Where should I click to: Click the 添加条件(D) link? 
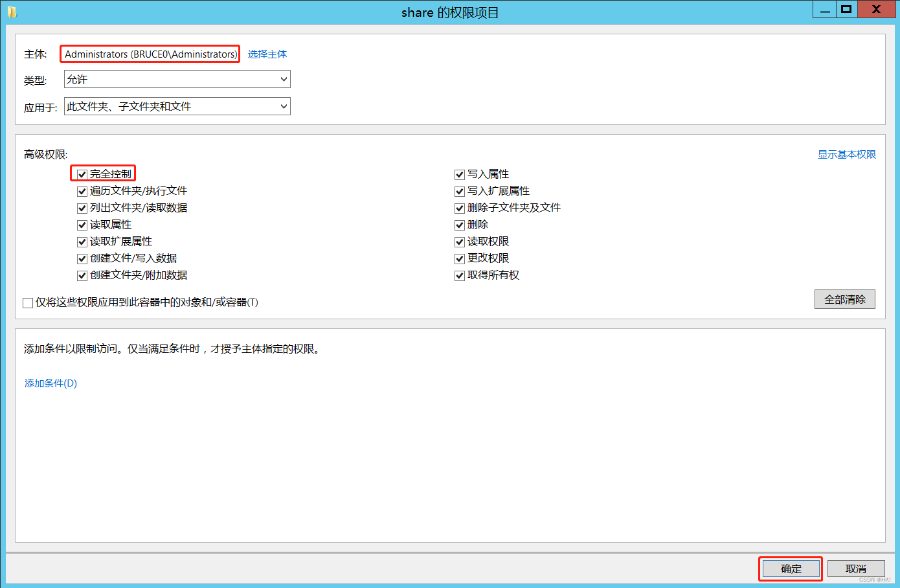(51, 383)
